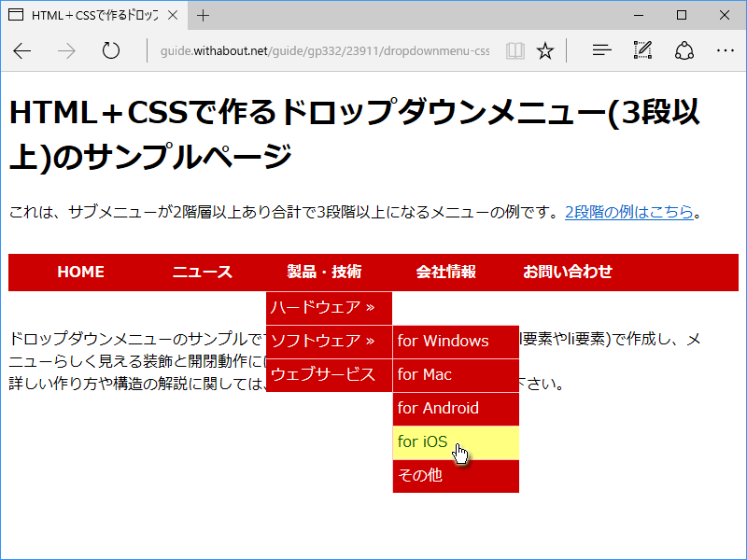Viewport: 747px width, 560px height.
Task: Choose その他 in the submenu
Action: (x=456, y=476)
